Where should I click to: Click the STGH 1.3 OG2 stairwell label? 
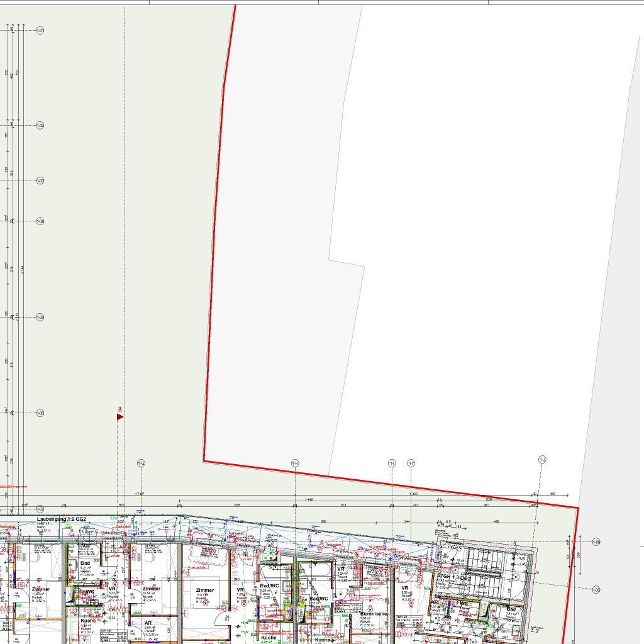coord(454,577)
